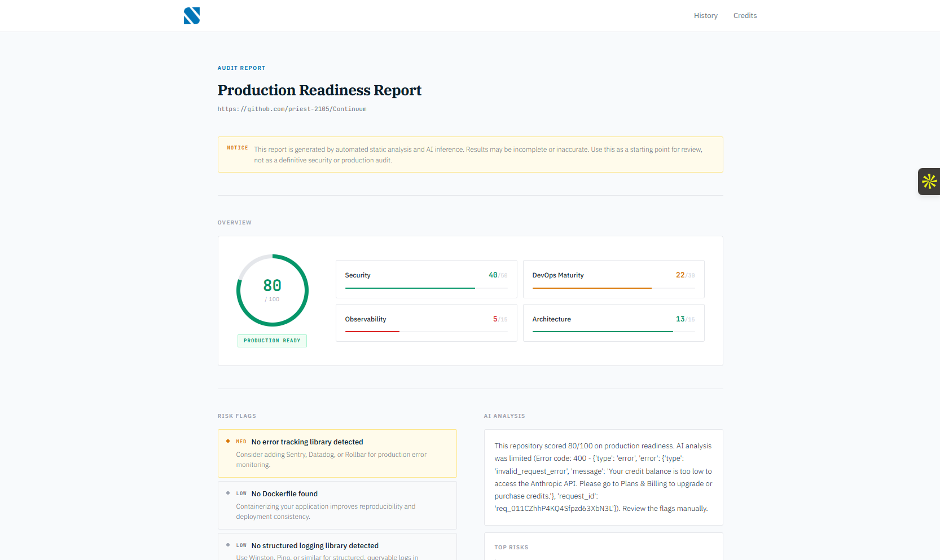Screen dimensions: 940x560
Task: Open the History page
Action: point(705,16)
